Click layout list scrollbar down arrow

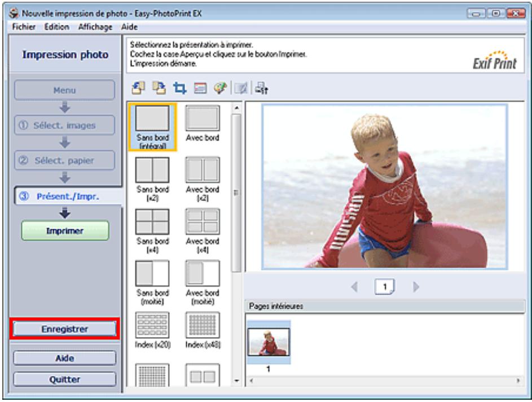pos(236,381)
